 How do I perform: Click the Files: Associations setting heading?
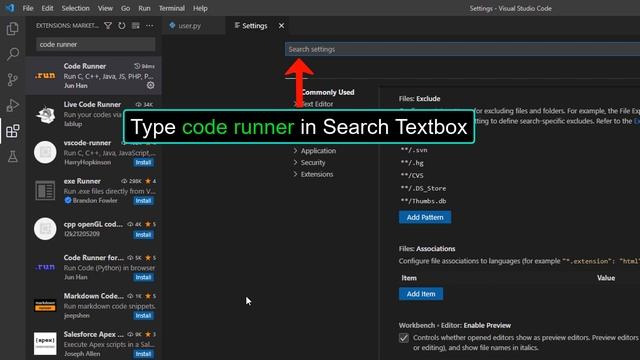point(427,249)
